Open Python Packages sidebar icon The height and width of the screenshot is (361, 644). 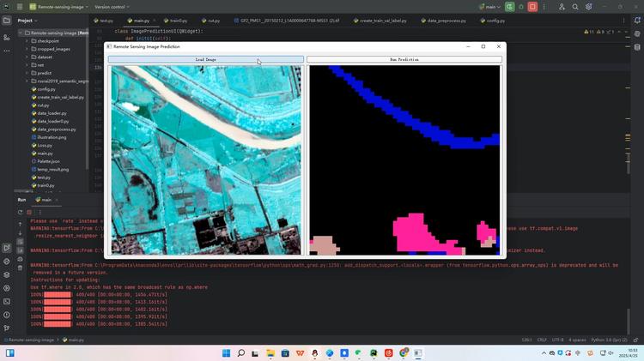click(7, 274)
